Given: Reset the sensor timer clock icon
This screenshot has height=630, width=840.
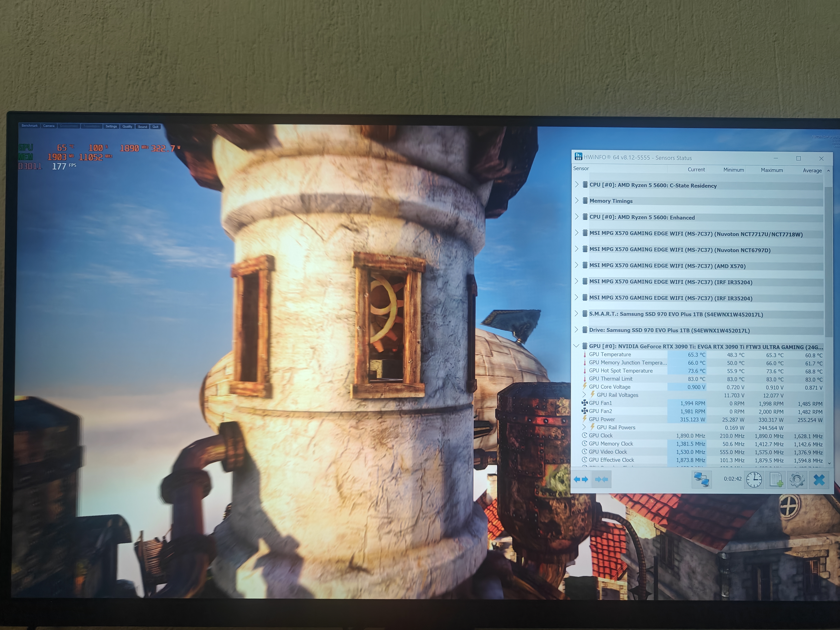Looking at the screenshot, I should 754,480.
